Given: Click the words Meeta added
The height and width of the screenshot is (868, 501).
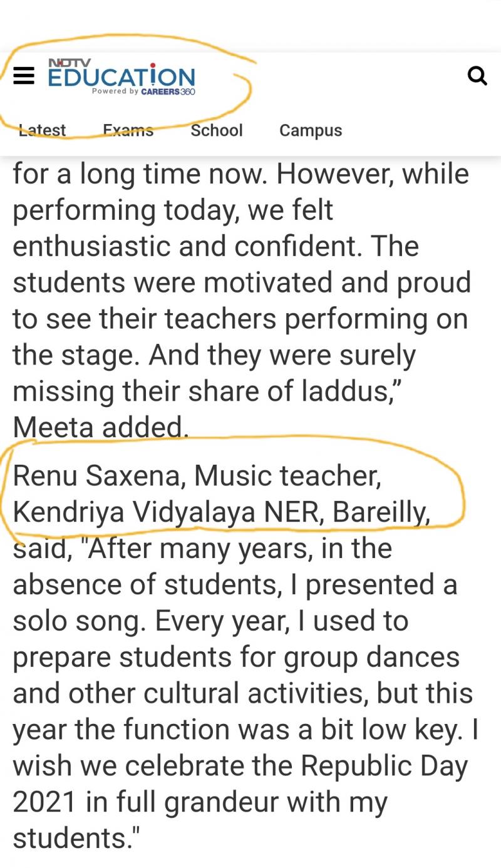Looking at the screenshot, I should (100, 428).
